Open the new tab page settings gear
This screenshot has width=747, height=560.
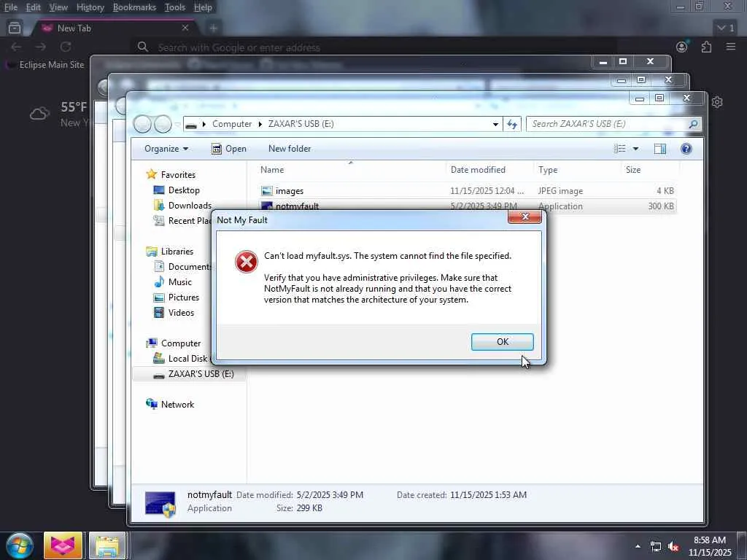[717, 102]
